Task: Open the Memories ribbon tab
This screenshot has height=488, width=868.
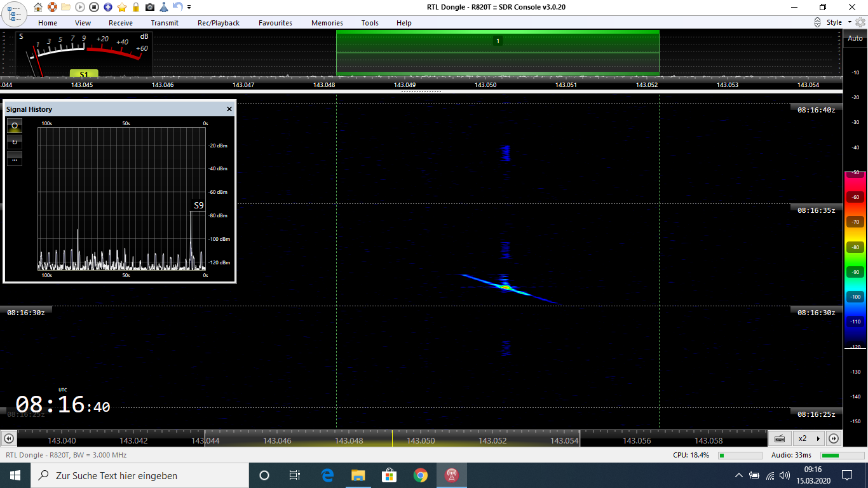Action: [327, 23]
